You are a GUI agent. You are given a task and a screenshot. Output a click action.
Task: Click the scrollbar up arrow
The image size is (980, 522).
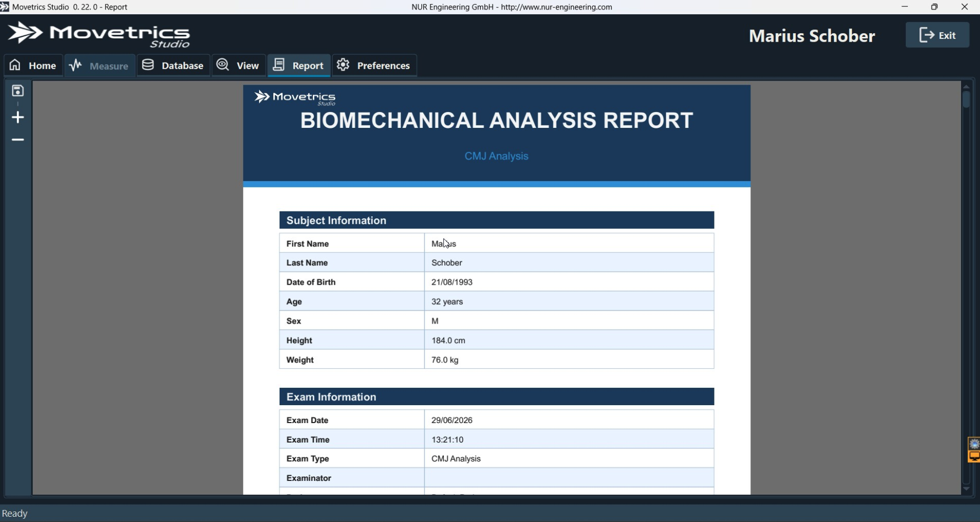click(x=966, y=86)
